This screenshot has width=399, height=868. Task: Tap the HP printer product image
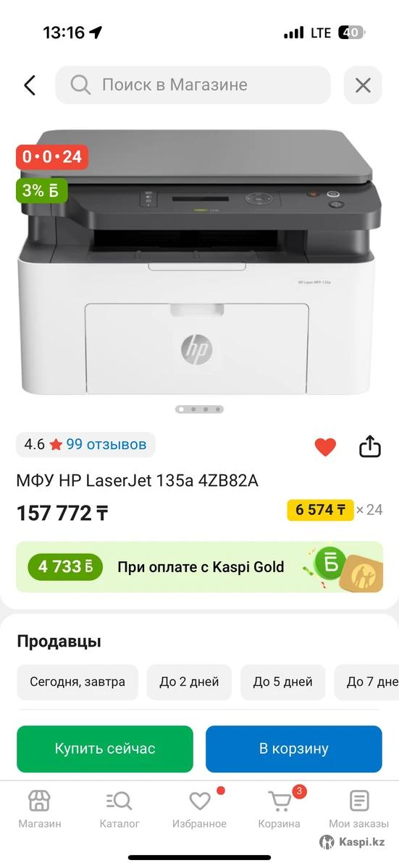tap(197, 264)
